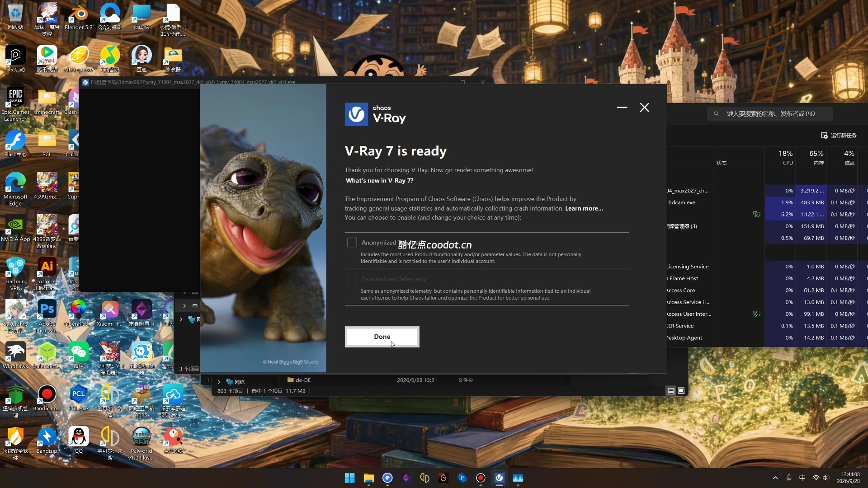Open the Adobe Illustrator desktop icon

pos(47,273)
